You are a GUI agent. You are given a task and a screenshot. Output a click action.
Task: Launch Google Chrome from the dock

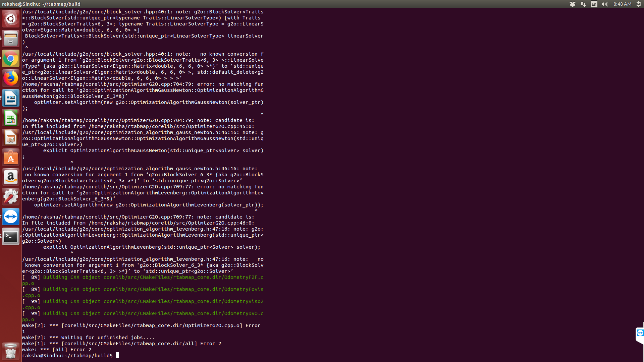coord(11,59)
